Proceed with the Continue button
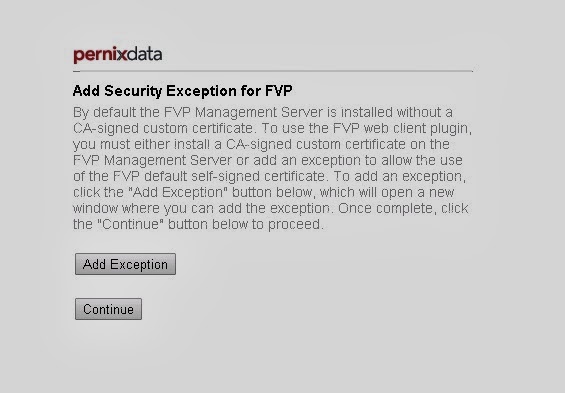This screenshot has width=565, height=393. point(108,309)
